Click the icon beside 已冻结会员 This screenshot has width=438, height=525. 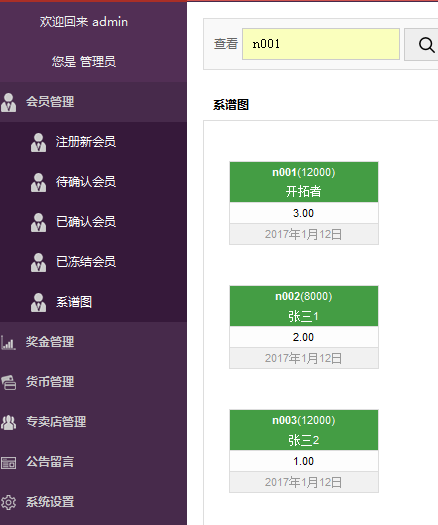click(39, 262)
